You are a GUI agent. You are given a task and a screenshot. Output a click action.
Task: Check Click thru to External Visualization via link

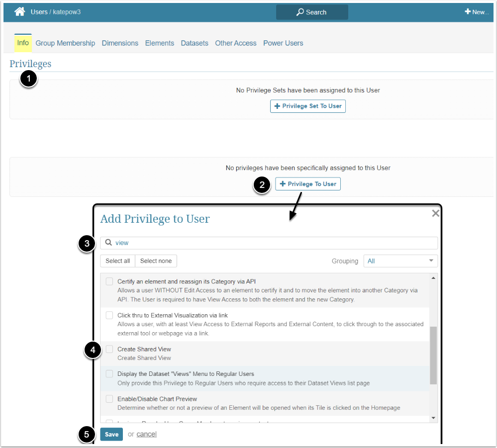[109, 315]
